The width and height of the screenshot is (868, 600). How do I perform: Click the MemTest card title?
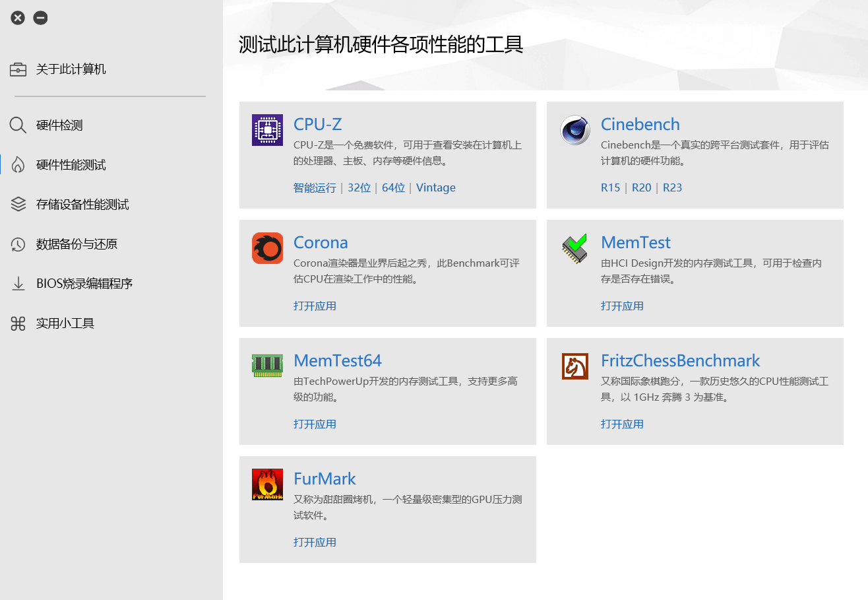point(636,242)
